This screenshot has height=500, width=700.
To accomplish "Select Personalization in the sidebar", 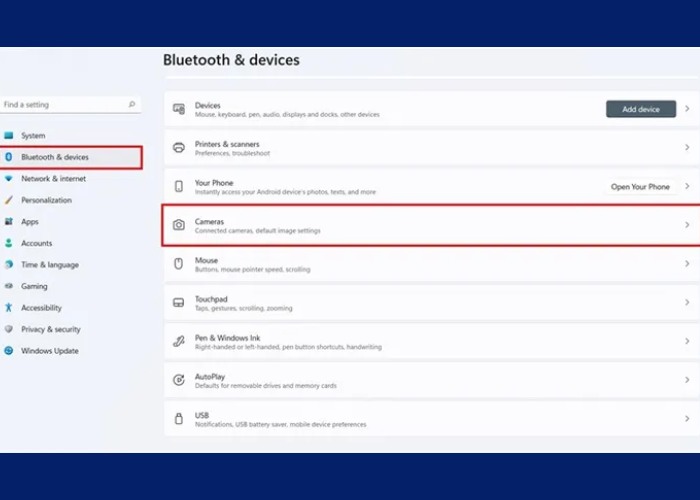I will pyautogui.click(x=46, y=200).
